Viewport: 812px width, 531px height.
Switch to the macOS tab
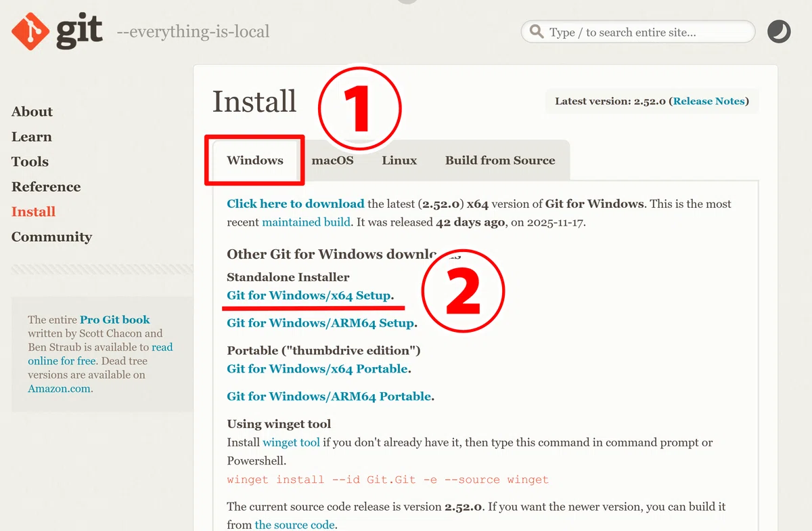(x=332, y=161)
